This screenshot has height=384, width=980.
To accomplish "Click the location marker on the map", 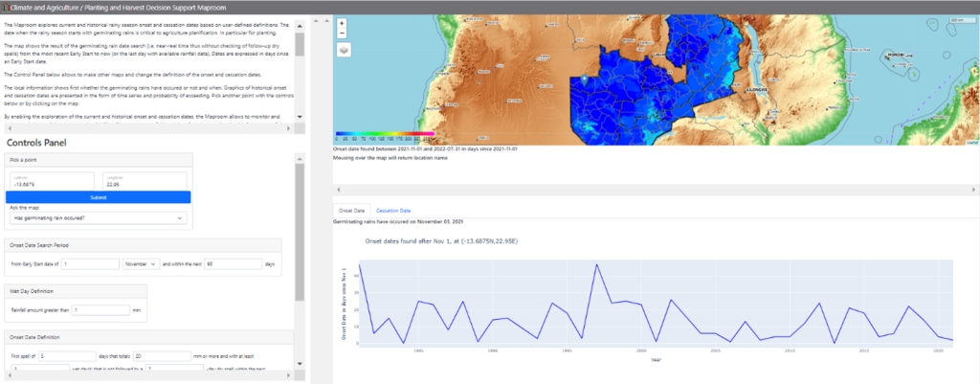I will pyautogui.click(x=583, y=79).
